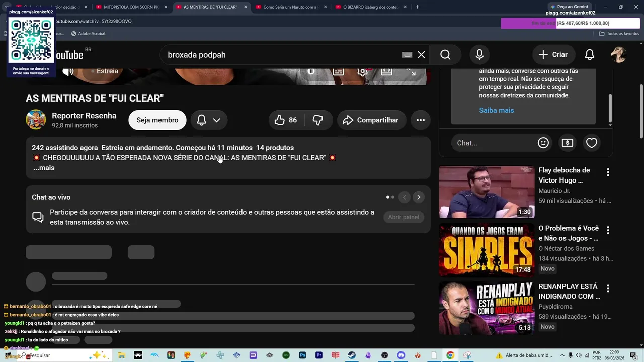Open options menu for Flay debocha video
Image resolution: width=644 pixels, height=362 pixels.
608,172
